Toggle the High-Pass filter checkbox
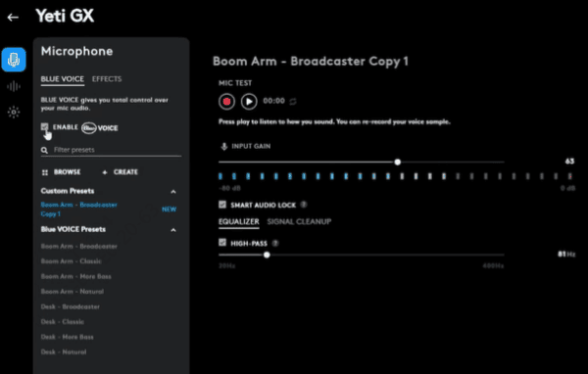 click(x=222, y=243)
